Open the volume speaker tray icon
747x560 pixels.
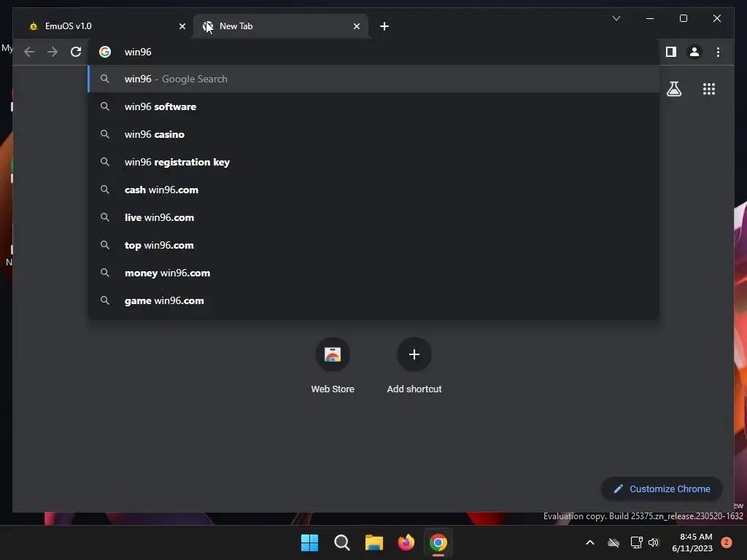tap(654, 542)
